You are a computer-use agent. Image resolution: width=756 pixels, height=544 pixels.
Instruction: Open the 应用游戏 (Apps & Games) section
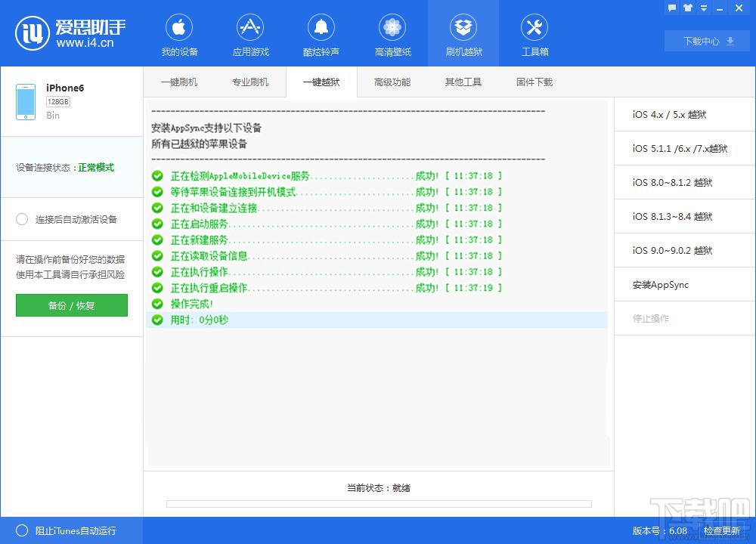249,33
